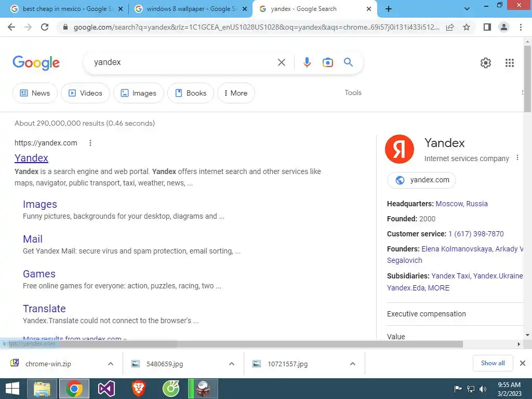
Task: Clear the yandex search query
Action: pos(281,62)
